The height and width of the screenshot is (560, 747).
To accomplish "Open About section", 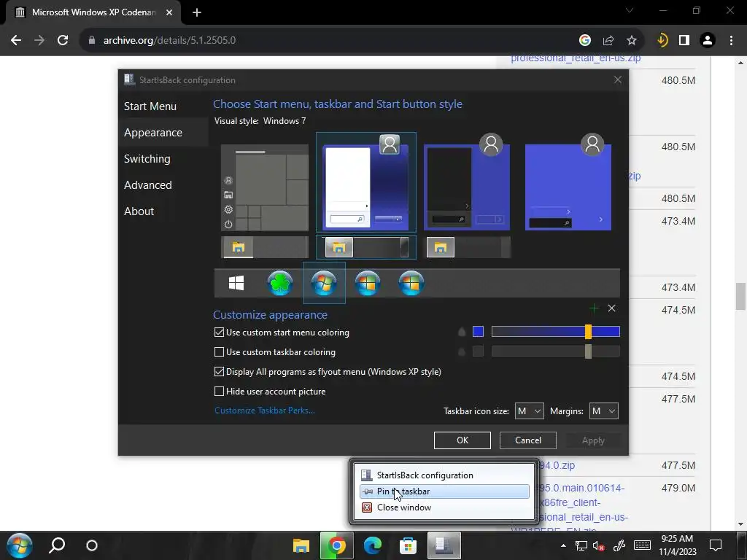I will [139, 211].
